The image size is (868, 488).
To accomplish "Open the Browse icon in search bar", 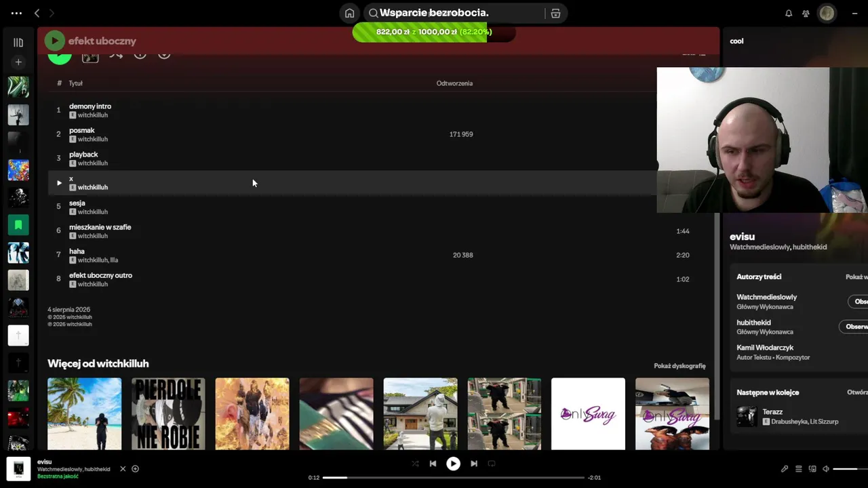I will pyautogui.click(x=555, y=13).
